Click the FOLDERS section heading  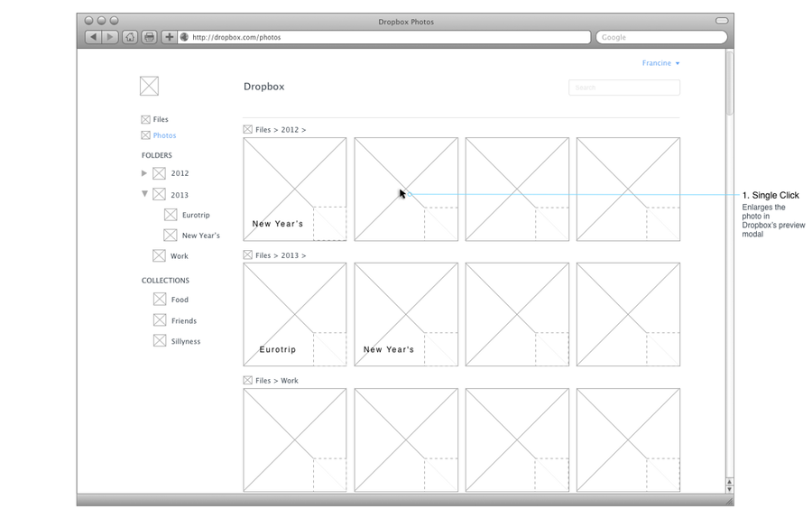click(157, 155)
